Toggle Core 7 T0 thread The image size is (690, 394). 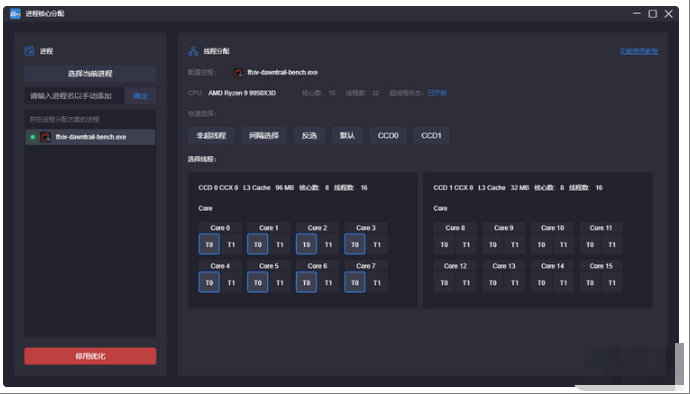point(355,283)
